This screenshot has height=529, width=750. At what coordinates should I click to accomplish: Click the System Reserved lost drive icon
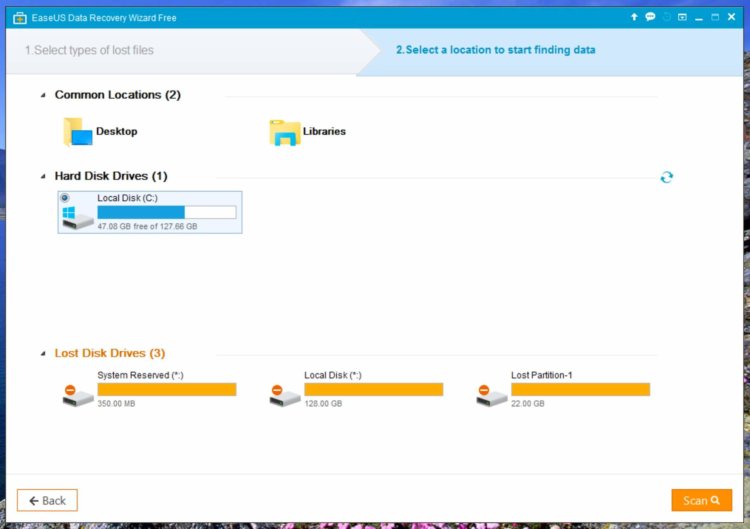coord(77,396)
